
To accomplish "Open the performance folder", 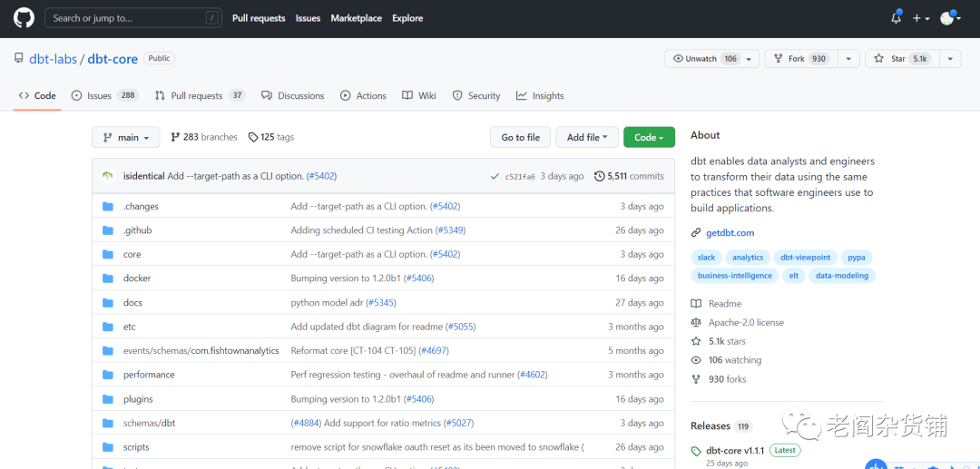I will point(149,375).
